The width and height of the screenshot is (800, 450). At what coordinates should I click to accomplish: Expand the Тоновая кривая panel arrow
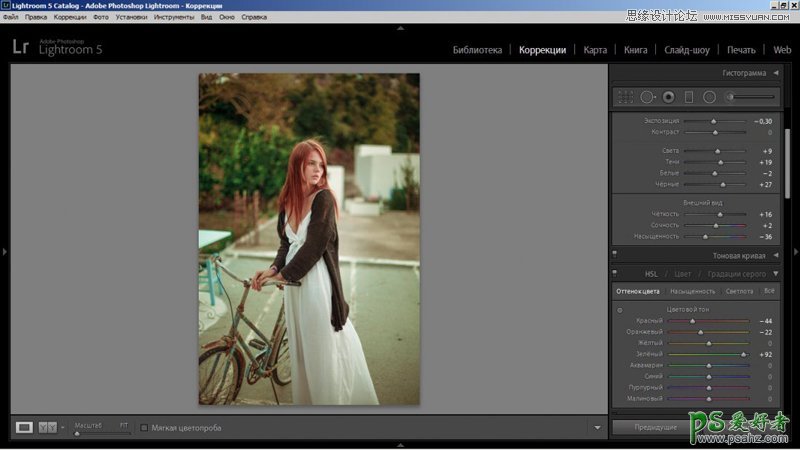coord(775,255)
